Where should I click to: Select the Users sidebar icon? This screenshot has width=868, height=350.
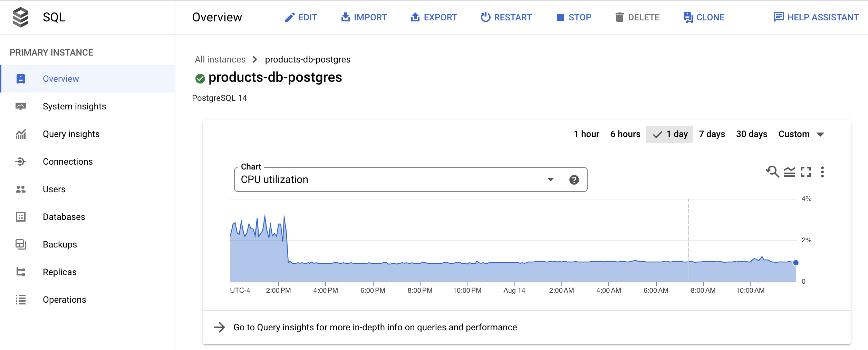(x=21, y=189)
